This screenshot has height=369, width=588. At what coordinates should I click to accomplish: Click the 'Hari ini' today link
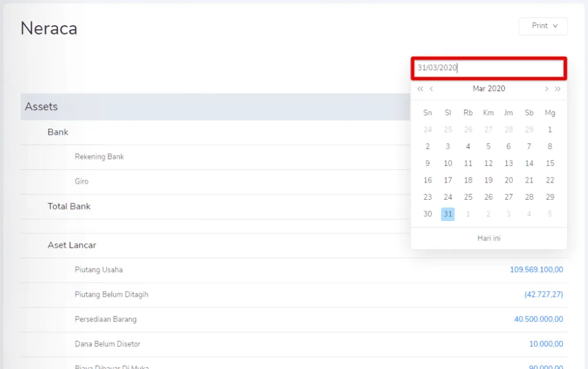pos(489,238)
